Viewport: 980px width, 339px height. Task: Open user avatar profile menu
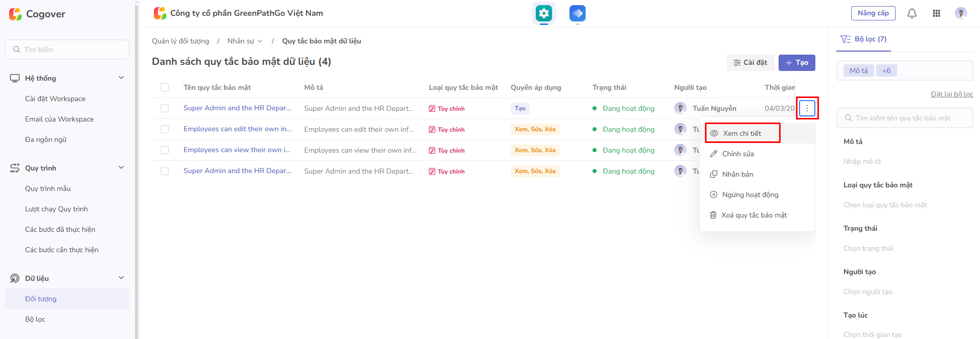point(961,13)
